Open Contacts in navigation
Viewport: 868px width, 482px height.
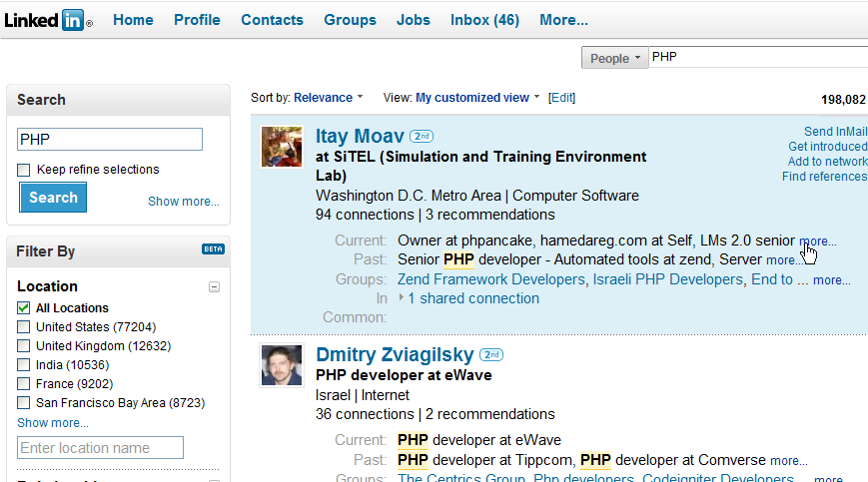[x=272, y=20]
